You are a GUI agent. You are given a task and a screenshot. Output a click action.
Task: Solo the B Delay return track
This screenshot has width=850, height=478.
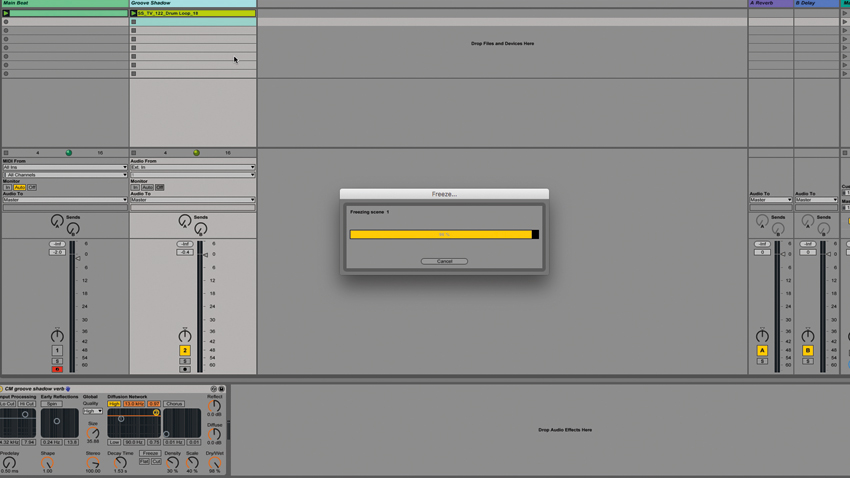tap(808, 361)
